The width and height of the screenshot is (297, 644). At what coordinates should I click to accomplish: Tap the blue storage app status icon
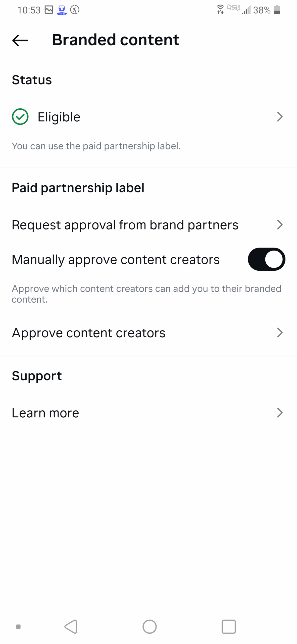click(x=62, y=10)
